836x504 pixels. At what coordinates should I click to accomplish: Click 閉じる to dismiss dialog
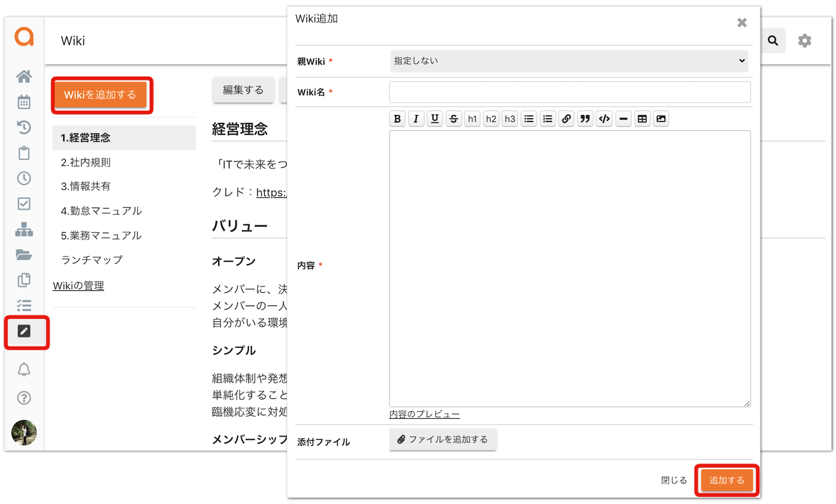tap(674, 481)
